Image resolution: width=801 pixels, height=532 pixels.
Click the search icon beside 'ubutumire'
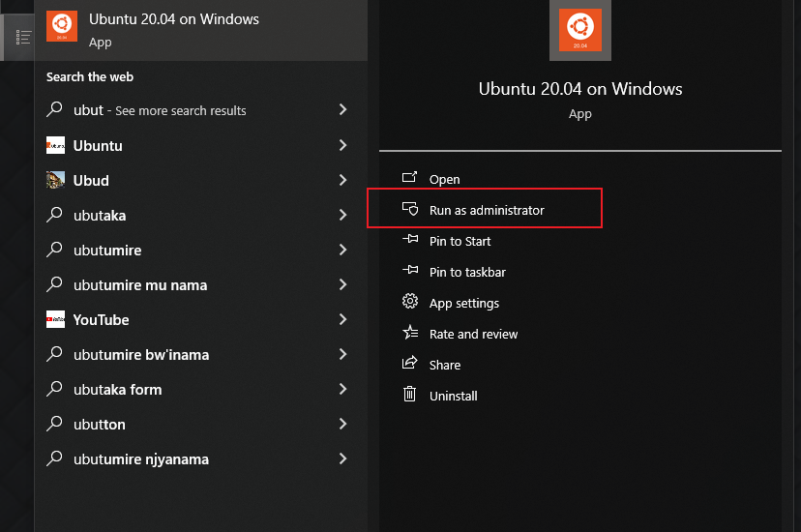point(55,250)
